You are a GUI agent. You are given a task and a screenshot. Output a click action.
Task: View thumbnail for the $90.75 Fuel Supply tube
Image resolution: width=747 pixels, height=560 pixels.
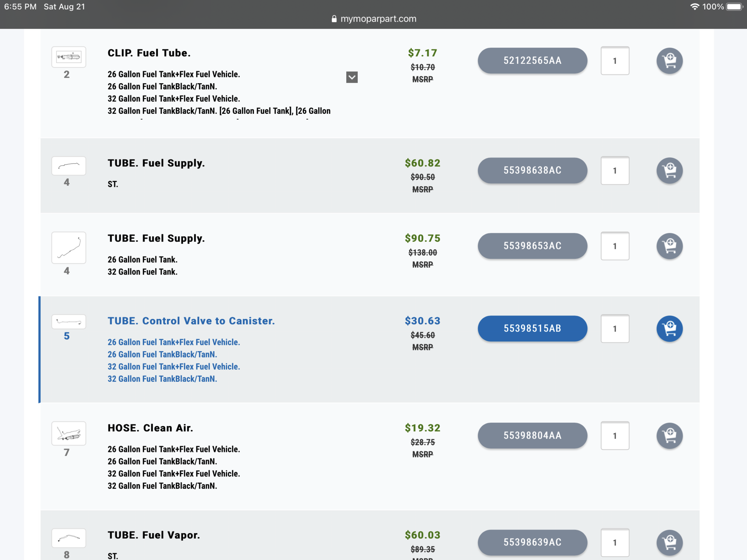tap(69, 248)
